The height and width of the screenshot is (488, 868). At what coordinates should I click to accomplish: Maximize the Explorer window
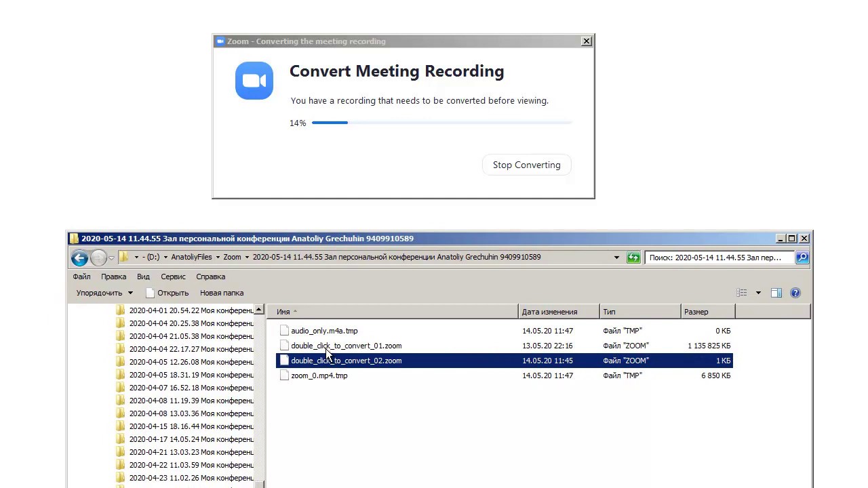(791, 239)
